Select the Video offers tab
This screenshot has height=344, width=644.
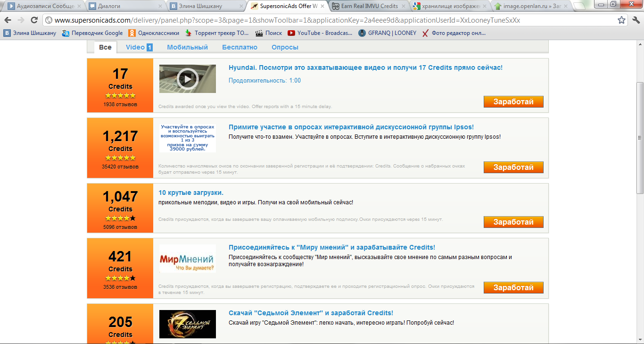139,47
